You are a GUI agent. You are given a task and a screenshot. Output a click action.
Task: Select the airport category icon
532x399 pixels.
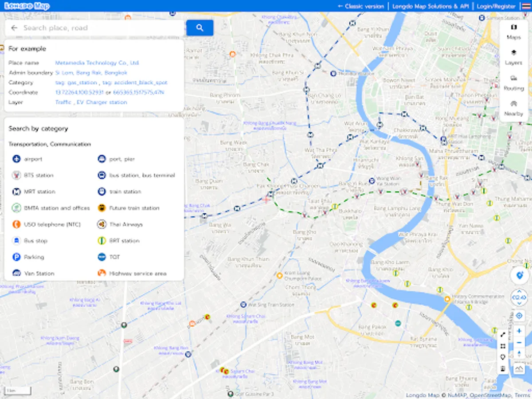click(16, 159)
